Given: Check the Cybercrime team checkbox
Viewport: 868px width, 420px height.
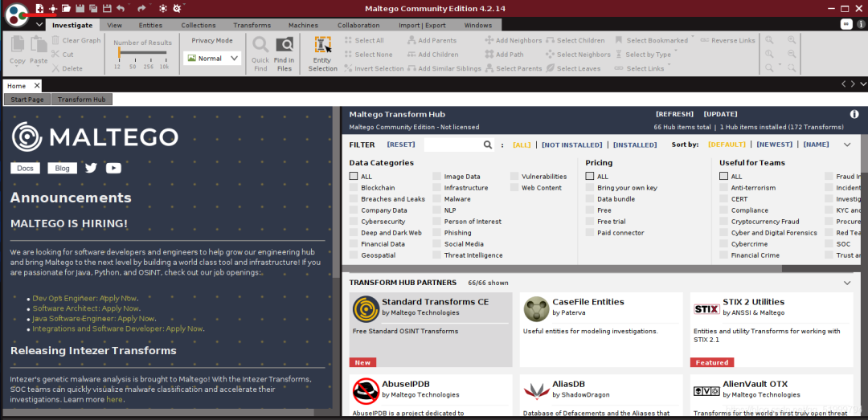Looking at the screenshot, I should (x=723, y=244).
